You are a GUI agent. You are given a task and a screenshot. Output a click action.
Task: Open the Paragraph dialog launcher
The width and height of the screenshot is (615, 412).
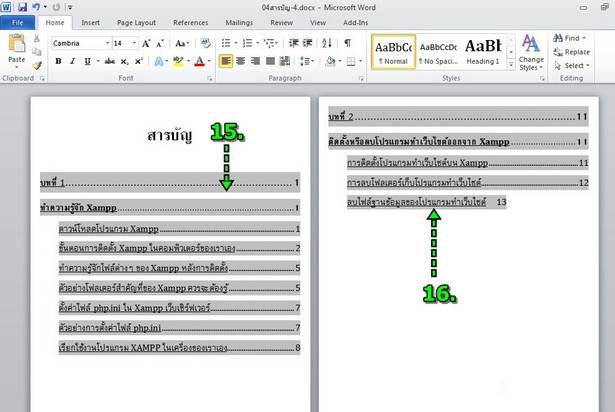point(360,79)
